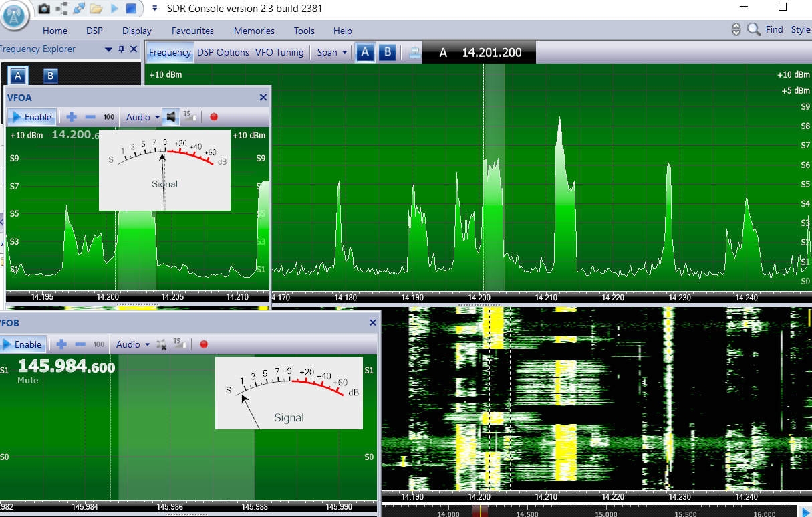Click the VFOA S-meter signal gauge

164,170
